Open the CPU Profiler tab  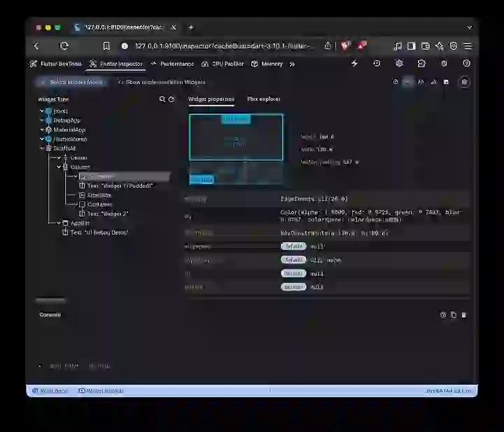coord(223,64)
